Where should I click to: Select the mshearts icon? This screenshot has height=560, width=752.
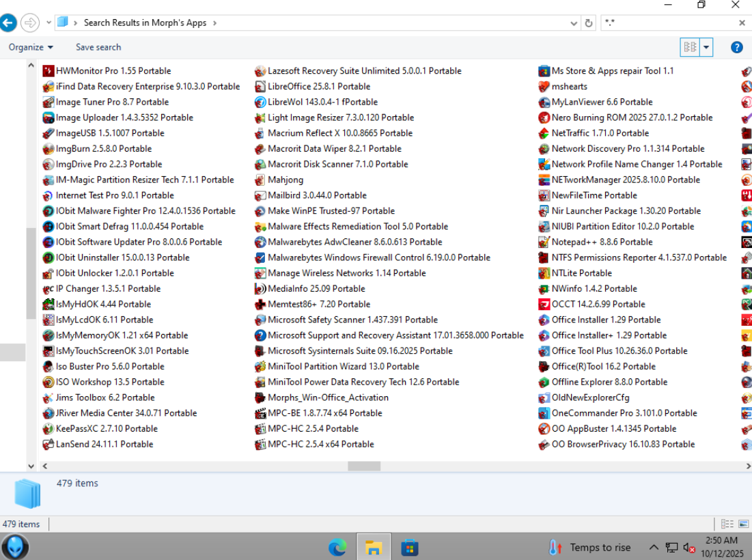544,86
